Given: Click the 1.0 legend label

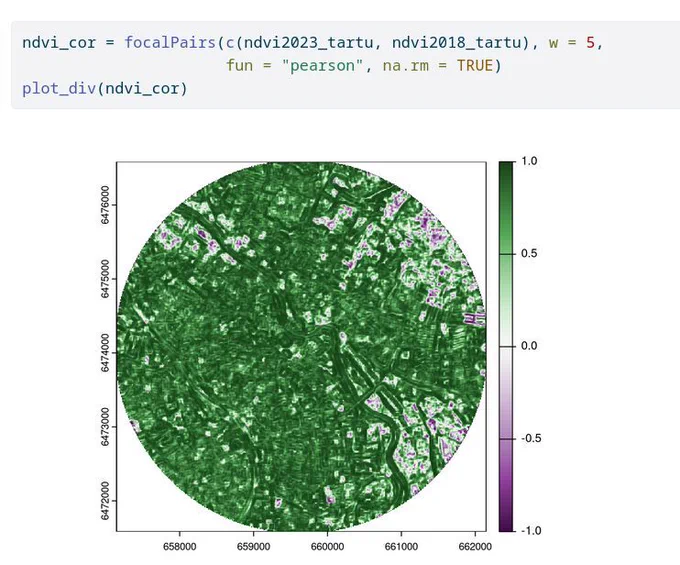Looking at the screenshot, I should tap(529, 161).
